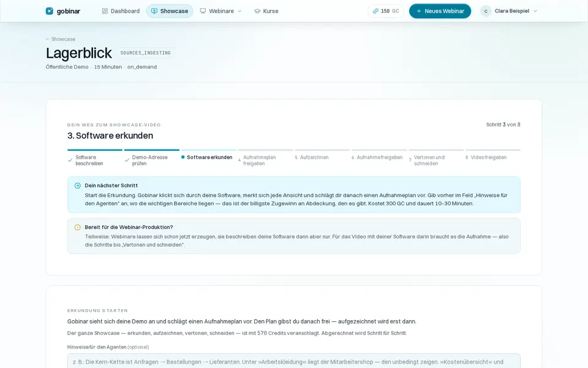The image size is (588, 368).
Task: Click the checkmark beside Software beschreiben
Action: coord(70,160)
